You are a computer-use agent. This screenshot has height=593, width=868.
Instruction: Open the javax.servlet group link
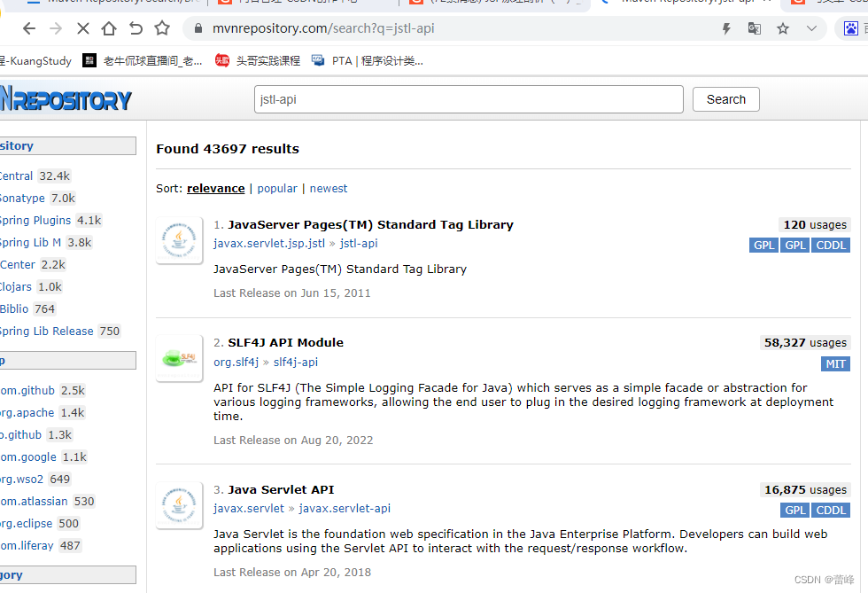249,508
